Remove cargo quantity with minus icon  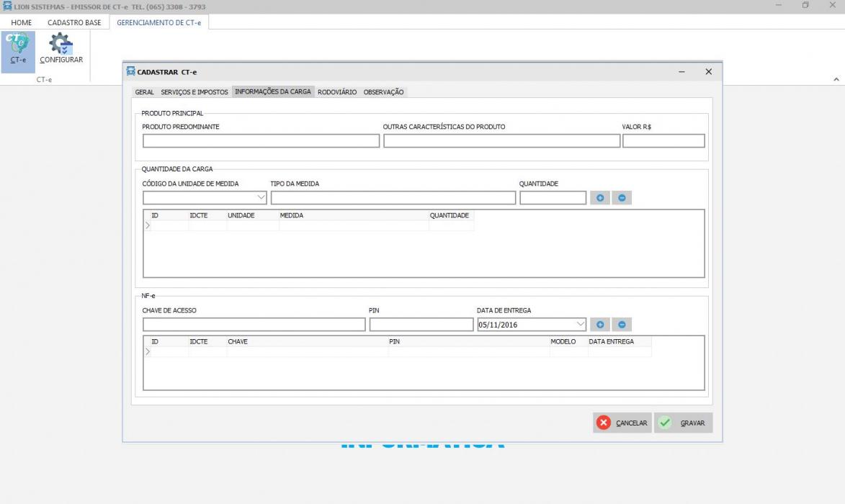click(x=622, y=197)
